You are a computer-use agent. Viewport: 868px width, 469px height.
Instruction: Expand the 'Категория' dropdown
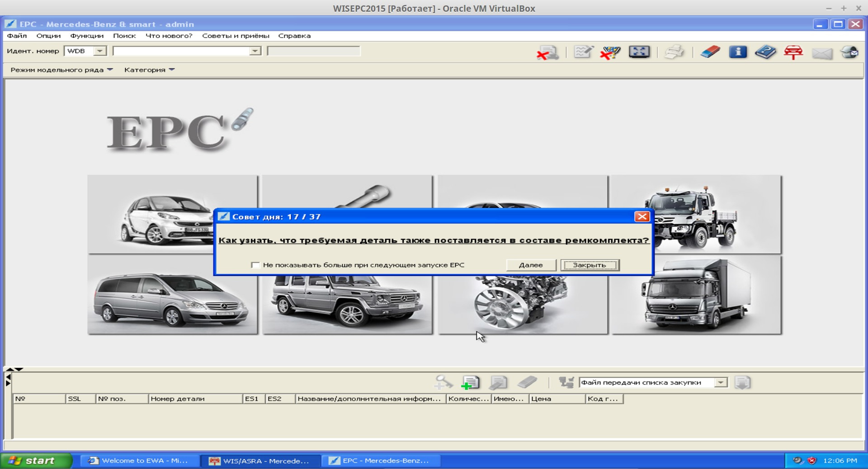click(149, 70)
